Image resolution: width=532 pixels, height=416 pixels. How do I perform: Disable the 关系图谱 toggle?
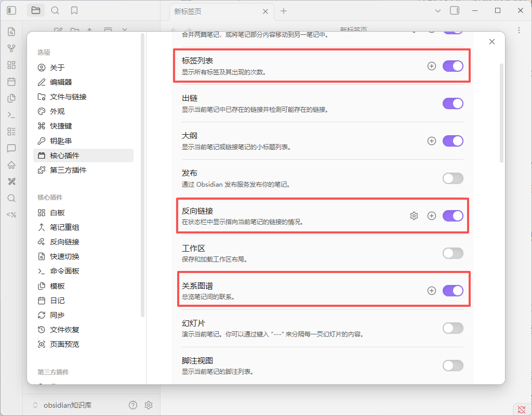click(453, 291)
